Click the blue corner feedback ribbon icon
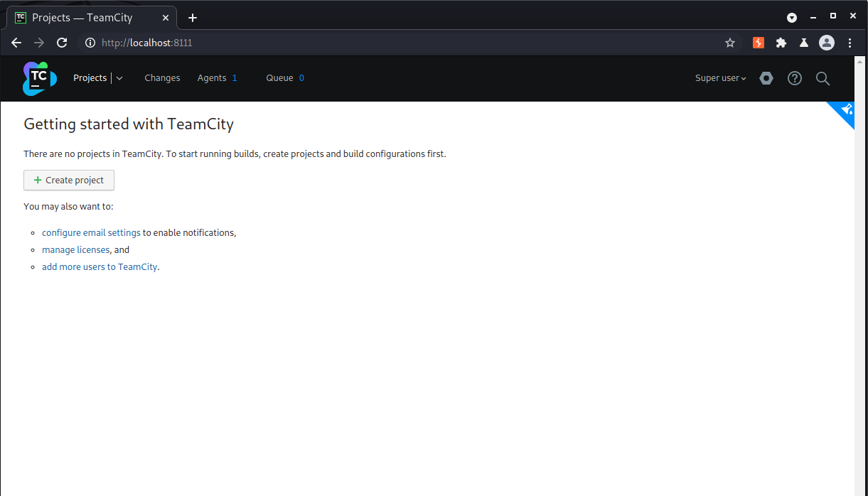 tap(845, 110)
